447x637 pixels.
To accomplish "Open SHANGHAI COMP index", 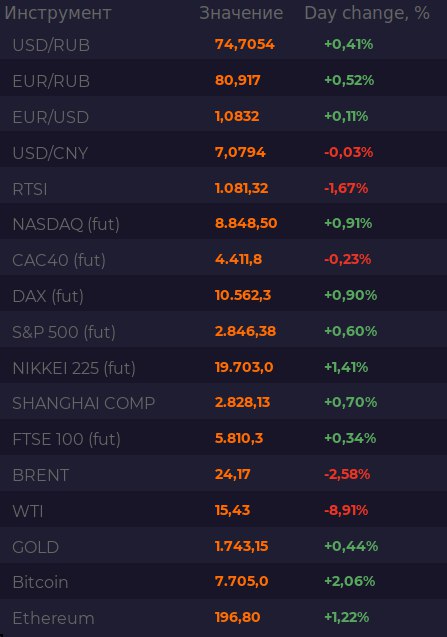I will (x=224, y=403).
